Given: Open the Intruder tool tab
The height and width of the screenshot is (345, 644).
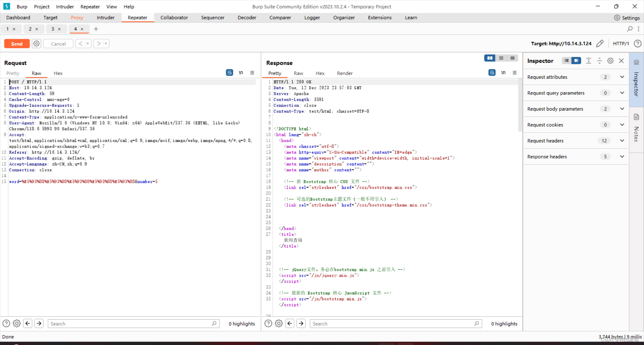Looking at the screenshot, I should 106,18.
